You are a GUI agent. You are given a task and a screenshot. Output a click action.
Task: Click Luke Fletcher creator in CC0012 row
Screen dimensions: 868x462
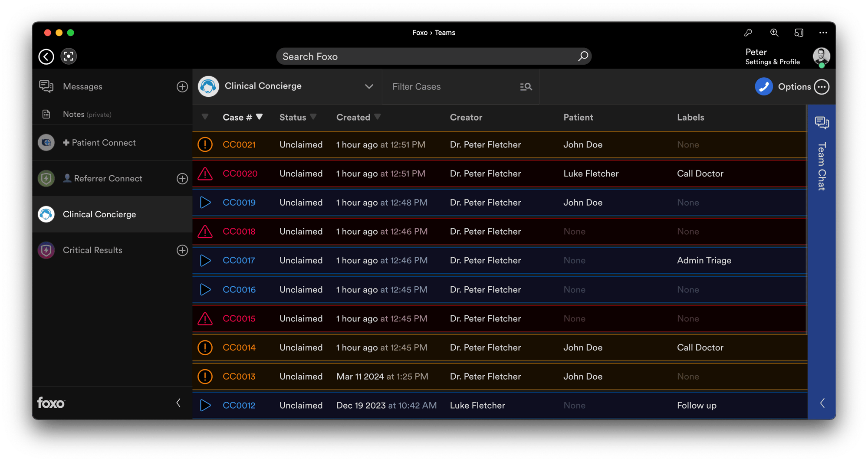tap(477, 406)
